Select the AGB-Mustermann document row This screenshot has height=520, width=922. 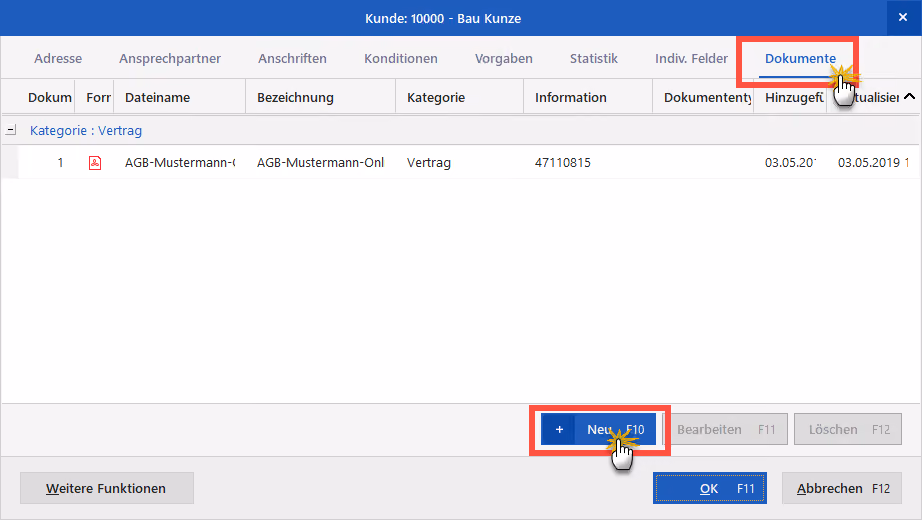pyautogui.click(x=460, y=162)
